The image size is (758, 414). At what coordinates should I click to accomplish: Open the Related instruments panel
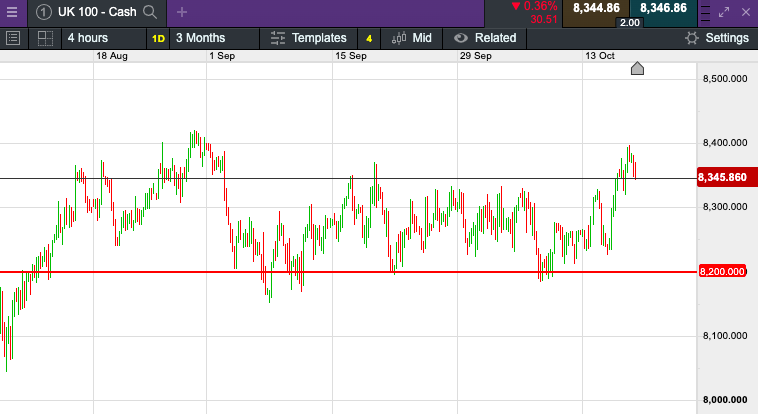484,38
